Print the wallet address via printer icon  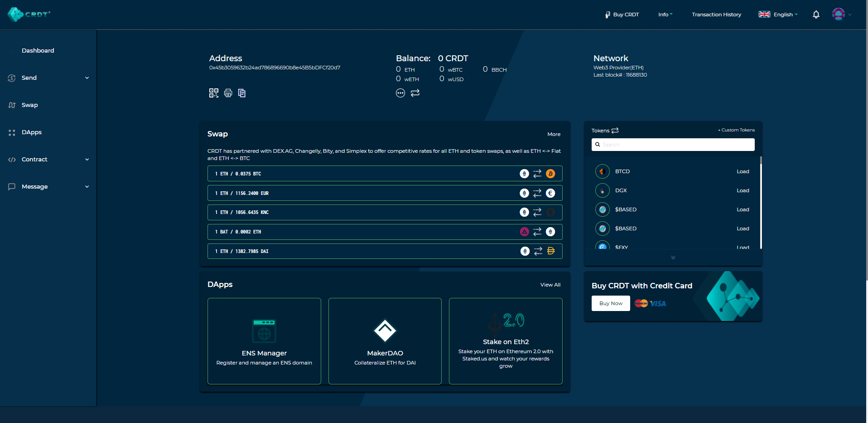pyautogui.click(x=228, y=93)
